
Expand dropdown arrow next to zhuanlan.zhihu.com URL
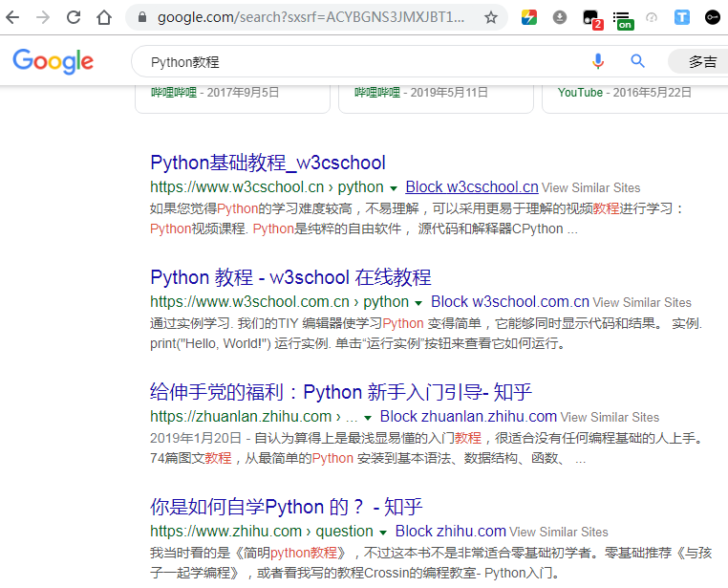368,418
